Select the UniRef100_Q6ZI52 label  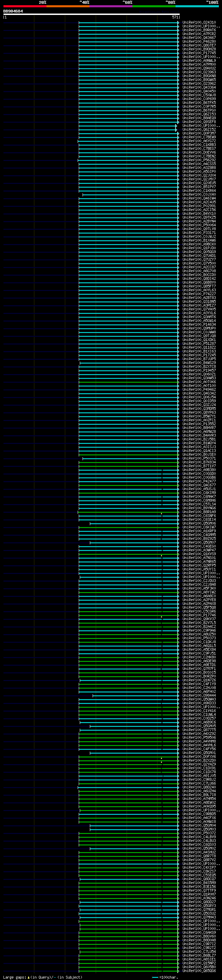pos(199,129)
